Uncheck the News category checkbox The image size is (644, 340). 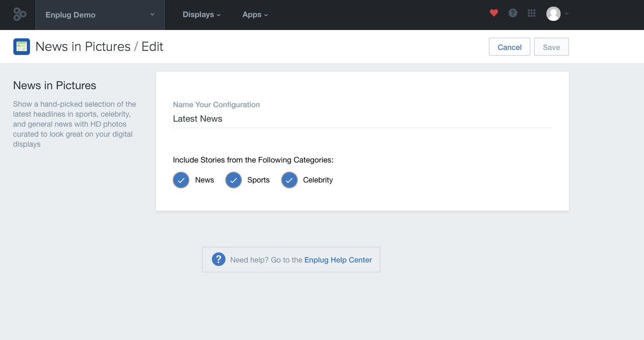tap(181, 180)
